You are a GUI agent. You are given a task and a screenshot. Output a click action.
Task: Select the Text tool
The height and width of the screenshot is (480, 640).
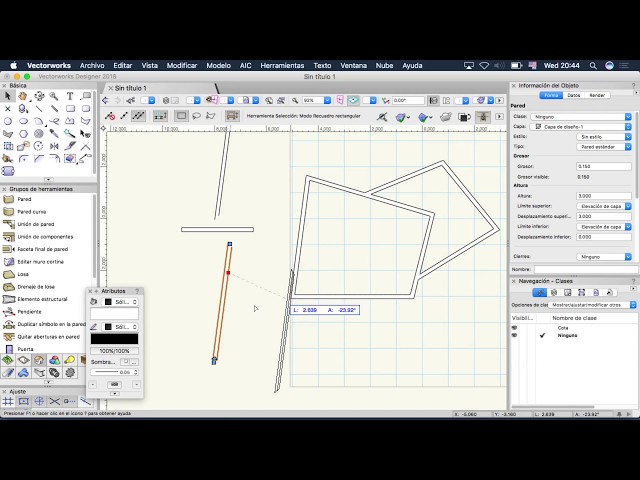[x=70, y=96]
